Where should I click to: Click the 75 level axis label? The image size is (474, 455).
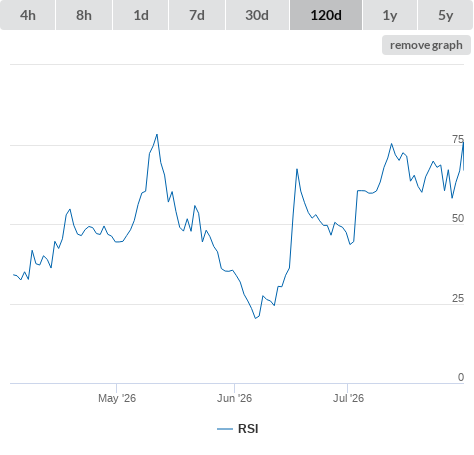pos(458,139)
